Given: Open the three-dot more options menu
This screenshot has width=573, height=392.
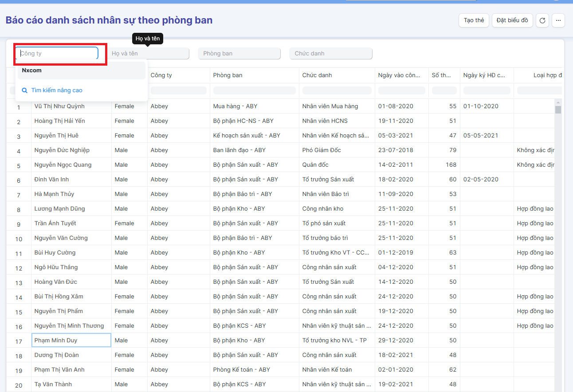Looking at the screenshot, I should pyautogui.click(x=558, y=20).
